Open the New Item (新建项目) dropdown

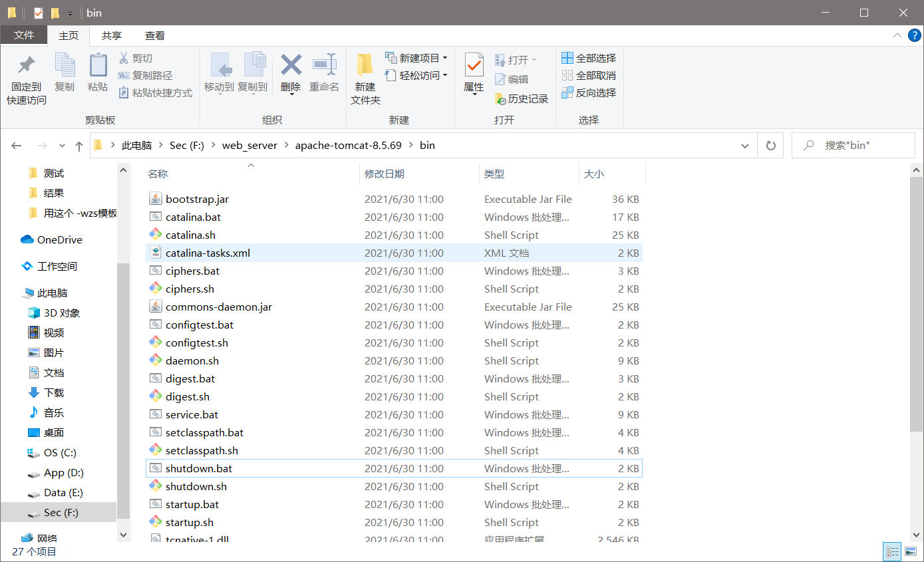[416, 58]
